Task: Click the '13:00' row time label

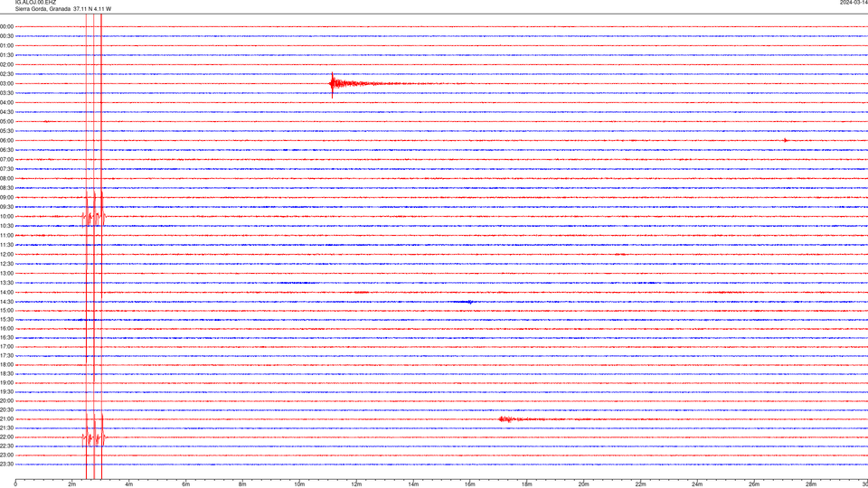Action: tap(6, 273)
